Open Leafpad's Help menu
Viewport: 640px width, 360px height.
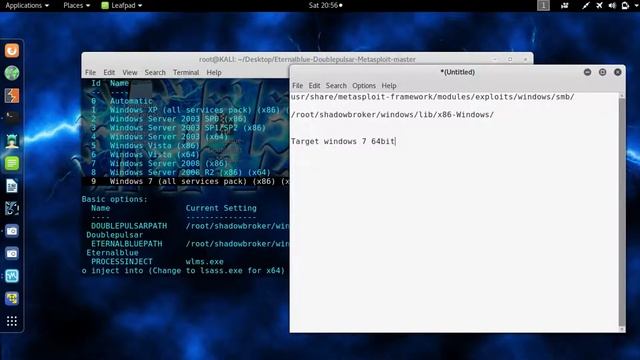pos(389,86)
